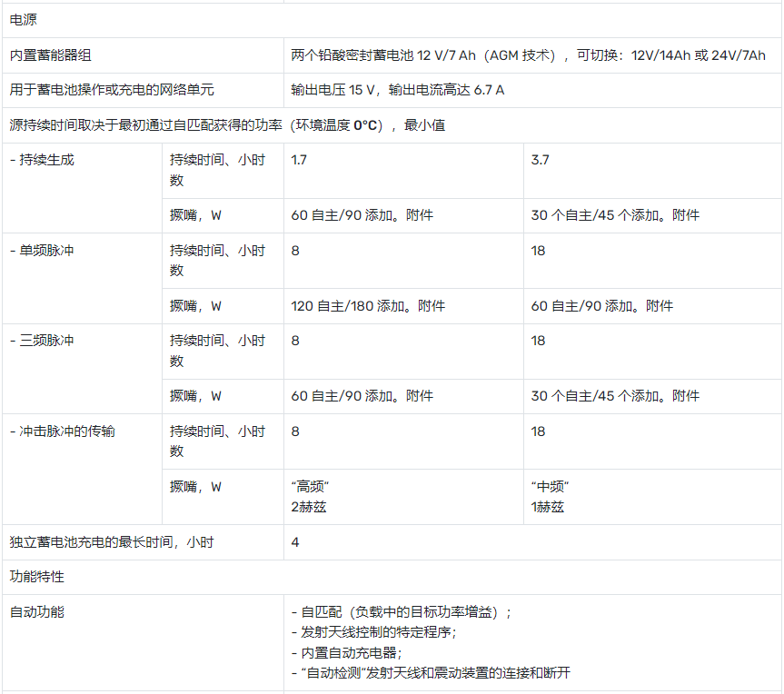The image size is (784, 694).
Task: Click the 输出电压 15 V value cell
Action: point(397,90)
